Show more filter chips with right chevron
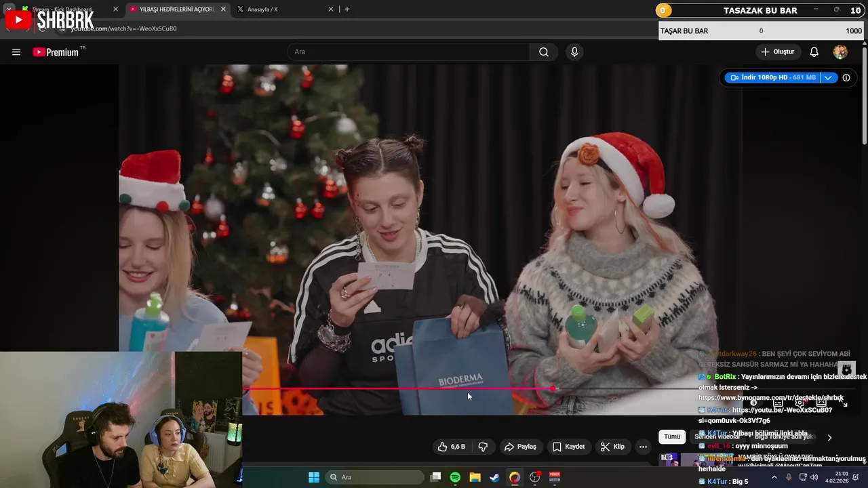Viewport: 868px width, 488px height. 829,438
